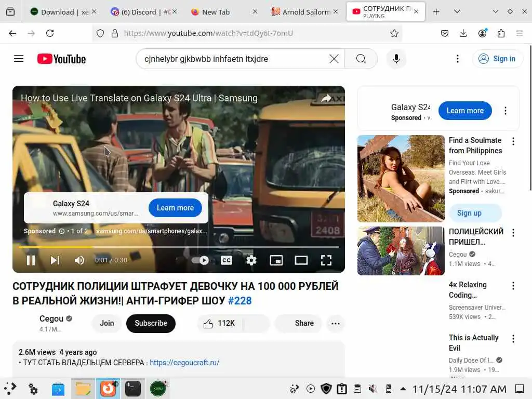The height and width of the screenshot is (399, 532).
Task: Open the player settings gear
Action: [x=251, y=260]
